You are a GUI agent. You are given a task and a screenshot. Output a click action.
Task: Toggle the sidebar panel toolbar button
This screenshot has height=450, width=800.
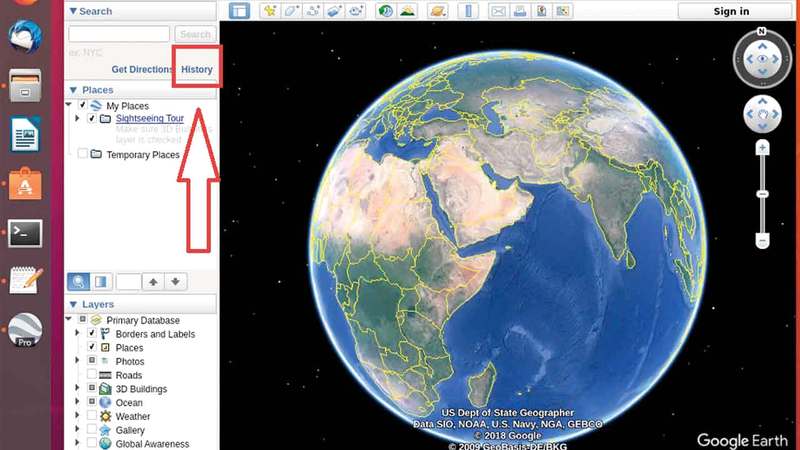click(239, 11)
